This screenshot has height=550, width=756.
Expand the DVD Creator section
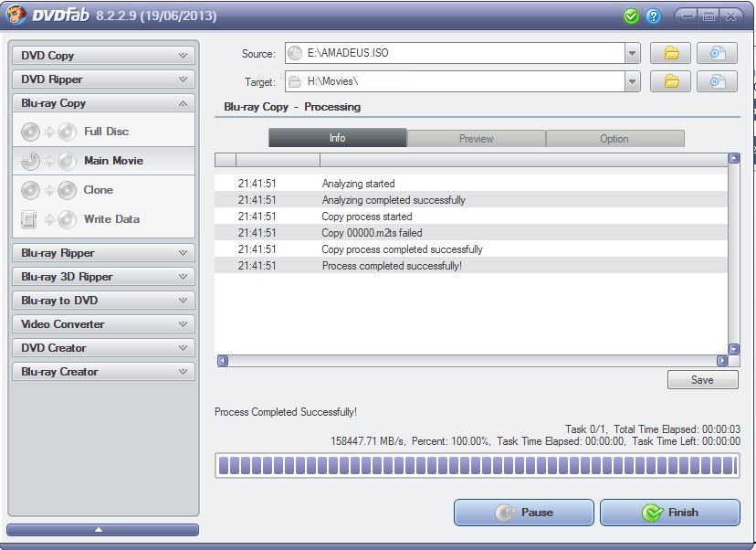[x=104, y=348]
